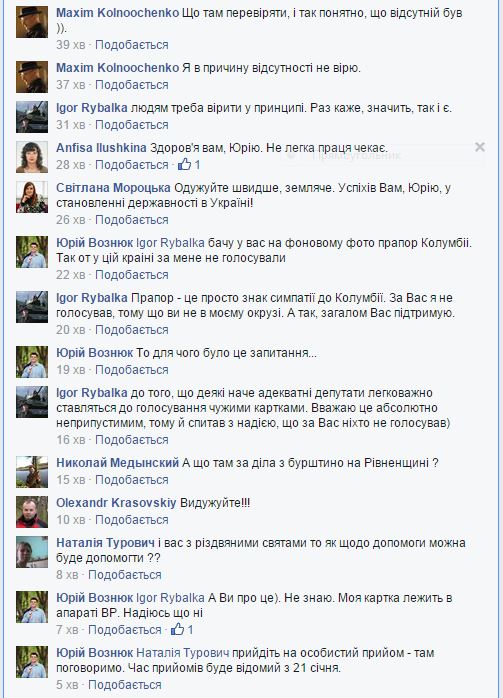Open tagged Igor Rybalka mention in the 22 хв comment
Image resolution: width=503 pixels, height=698 pixels.
[170, 243]
